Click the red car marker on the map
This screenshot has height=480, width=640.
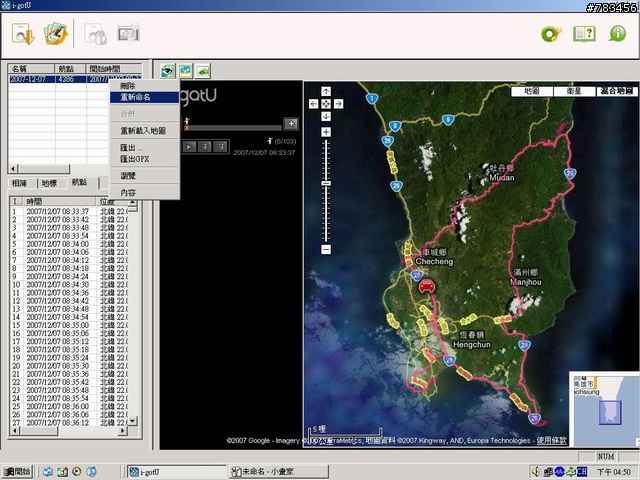tap(427, 286)
